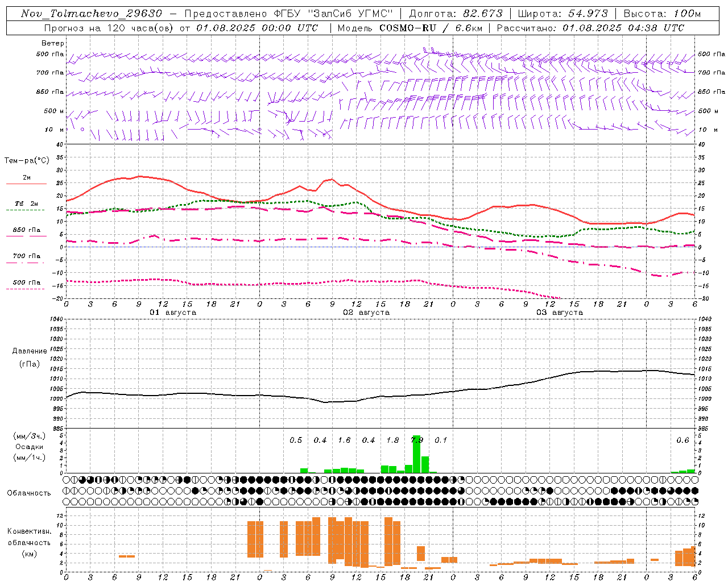Click the 1.6 precipitation value
The width and height of the screenshot is (728, 582).
pyautogui.click(x=344, y=440)
